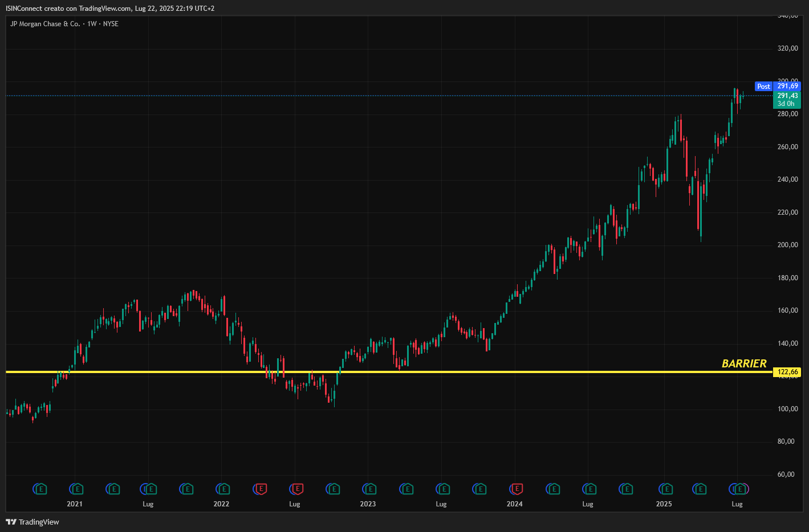Click the 200,00 price axis label
Viewport: 809px width, 532px height.
(x=788, y=245)
